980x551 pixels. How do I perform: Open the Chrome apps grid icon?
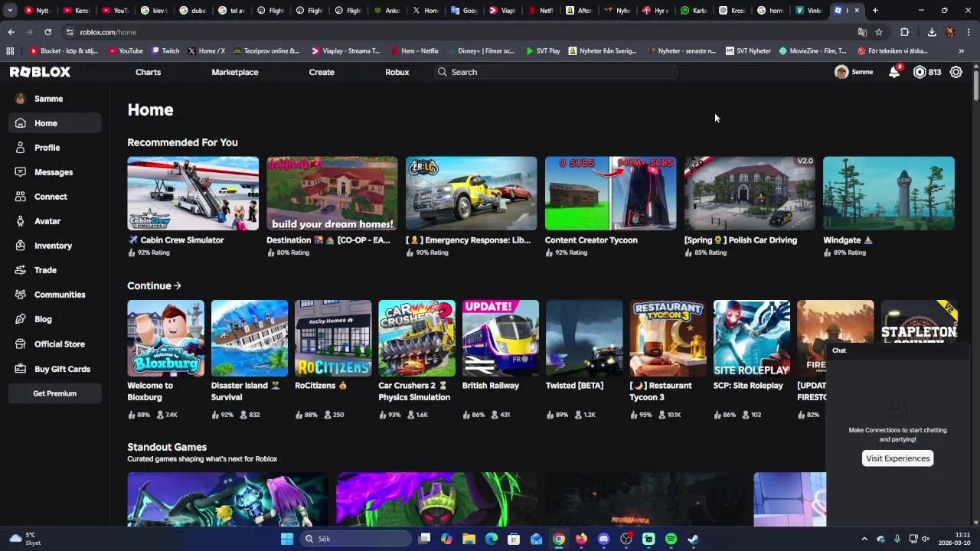(x=10, y=51)
